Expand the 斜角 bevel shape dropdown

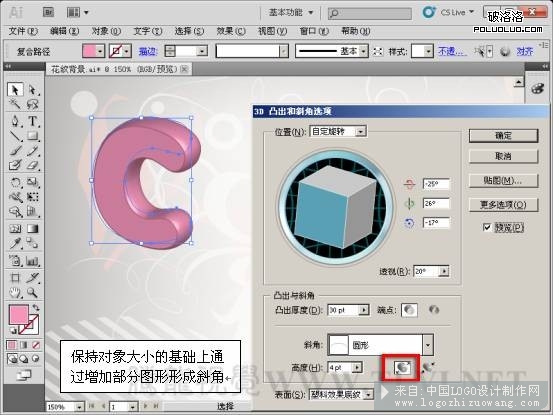(428, 344)
